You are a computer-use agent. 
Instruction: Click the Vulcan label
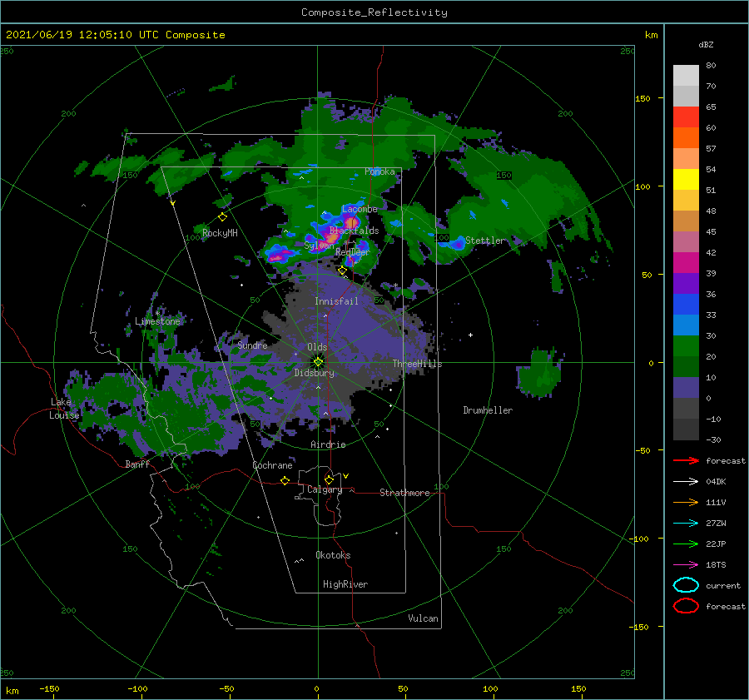pyautogui.click(x=424, y=618)
